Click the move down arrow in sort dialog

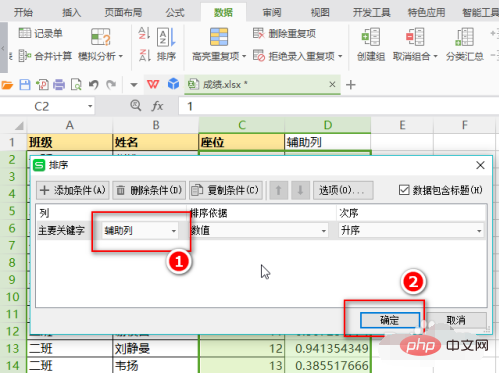(x=300, y=190)
